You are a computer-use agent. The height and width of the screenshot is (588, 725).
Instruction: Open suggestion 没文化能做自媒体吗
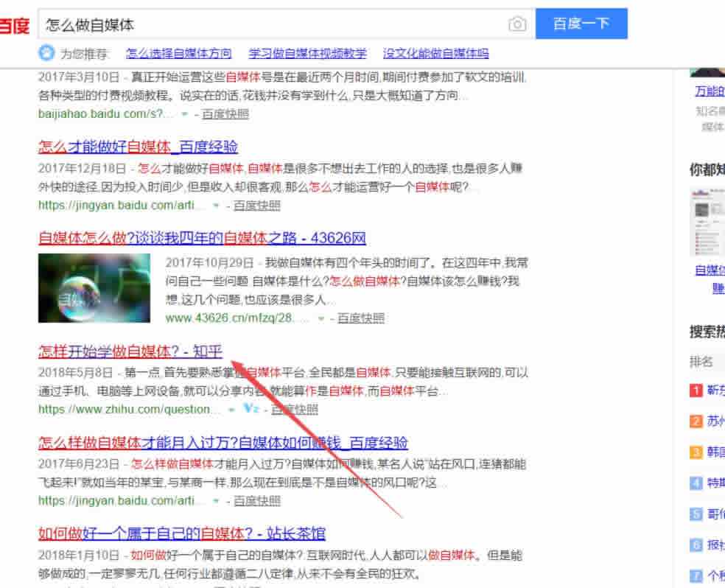click(x=435, y=54)
